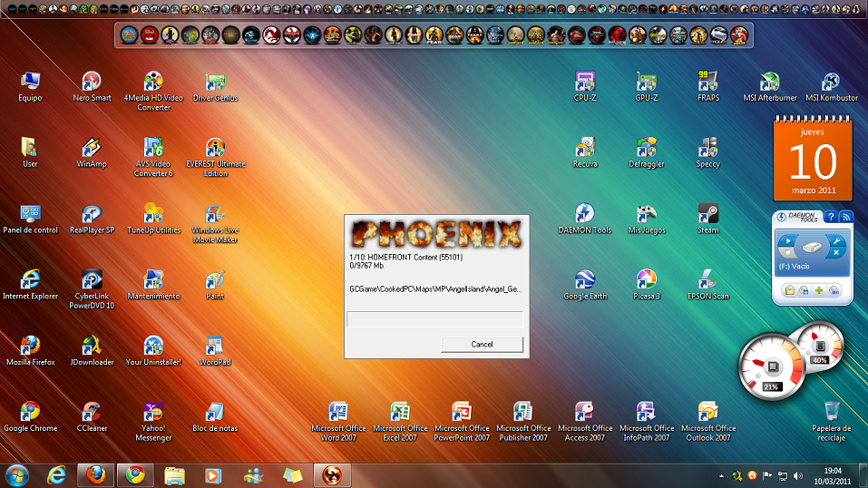
Task: Open Mozilla Firefox desktop icon
Action: click(x=30, y=351)
